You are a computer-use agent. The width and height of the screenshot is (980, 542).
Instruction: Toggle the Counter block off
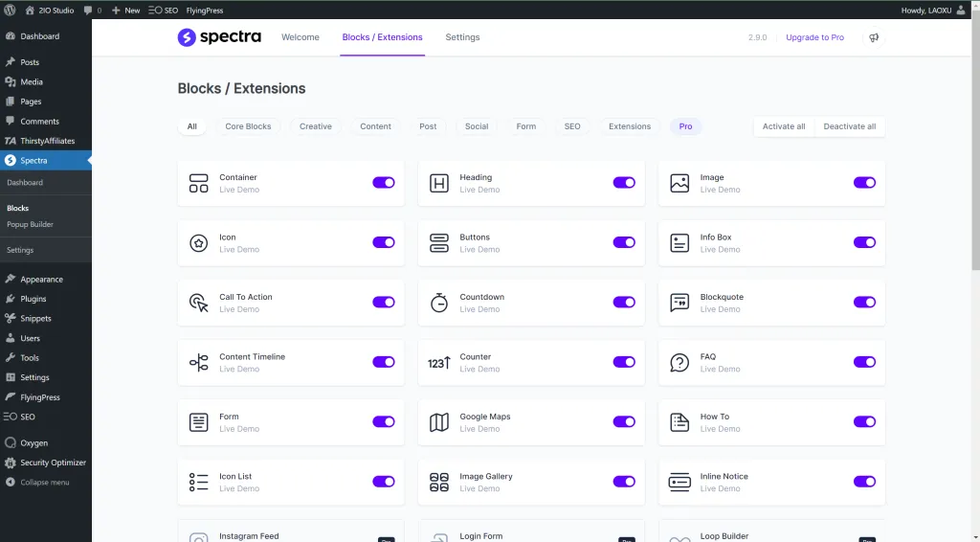(x=624, y=362)
